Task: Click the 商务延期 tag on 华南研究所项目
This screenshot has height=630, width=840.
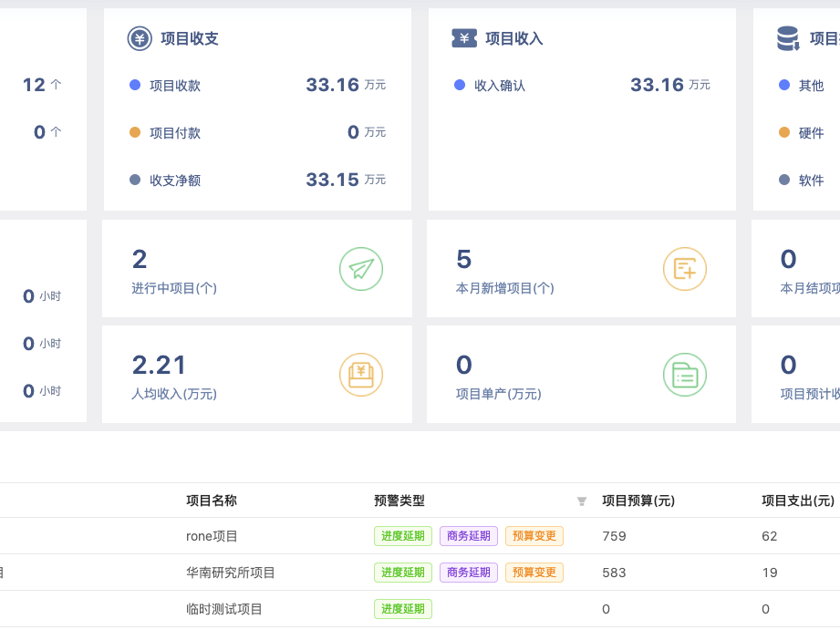Action: (468, 573)
